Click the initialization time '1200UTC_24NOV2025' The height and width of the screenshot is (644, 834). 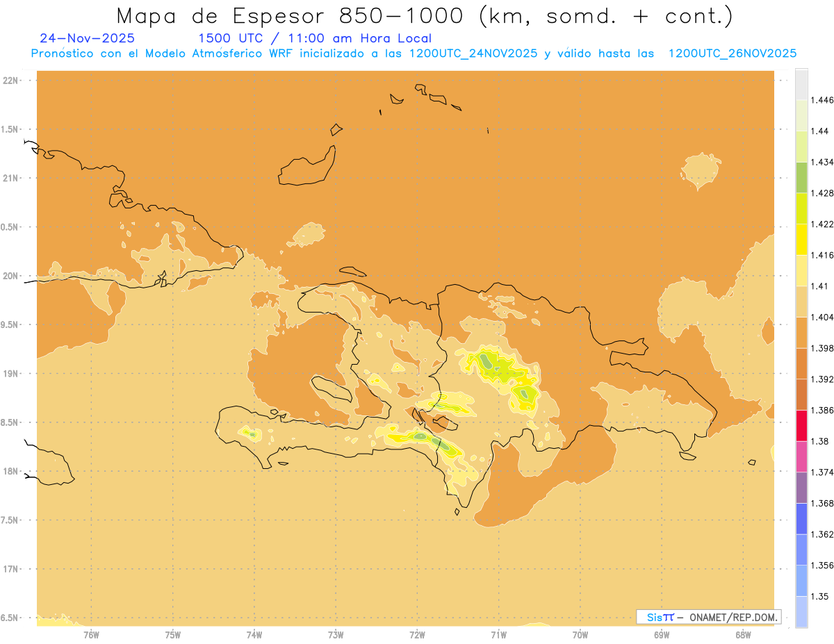[x=473, y=53]
